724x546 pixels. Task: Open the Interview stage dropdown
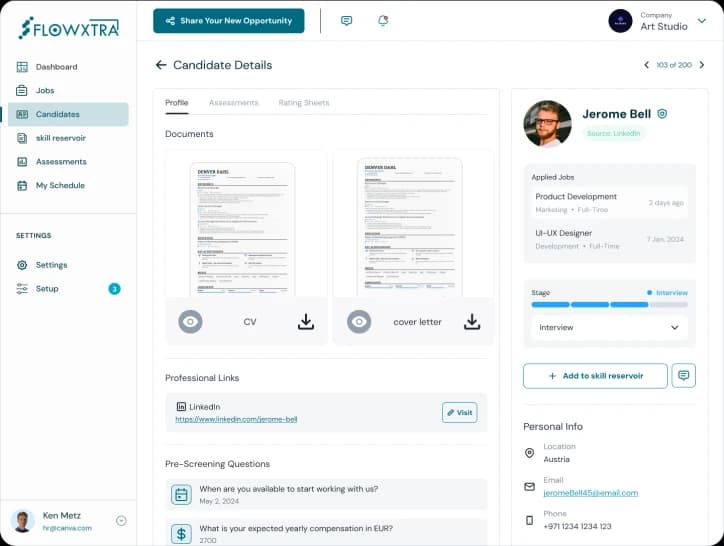coord(609,327)
